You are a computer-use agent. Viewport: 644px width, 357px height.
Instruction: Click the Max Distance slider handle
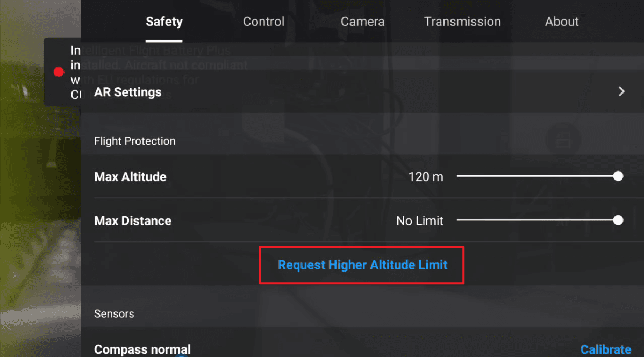coord(618,220)
